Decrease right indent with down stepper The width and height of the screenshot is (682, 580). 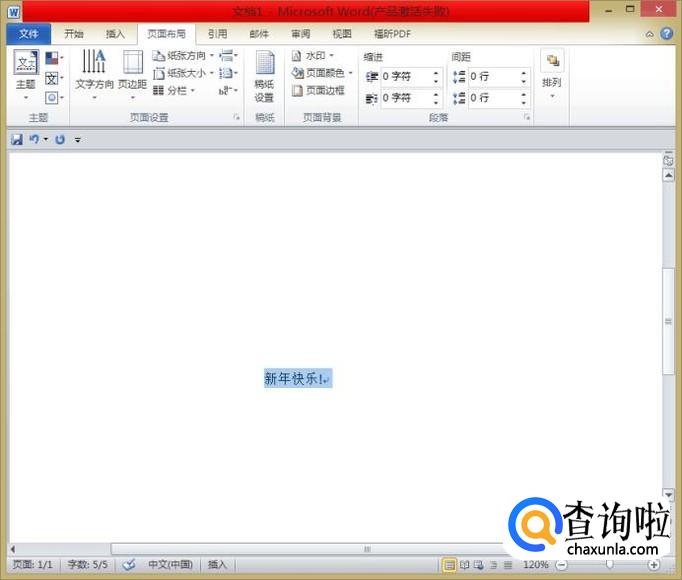click(x=436, y=102)
